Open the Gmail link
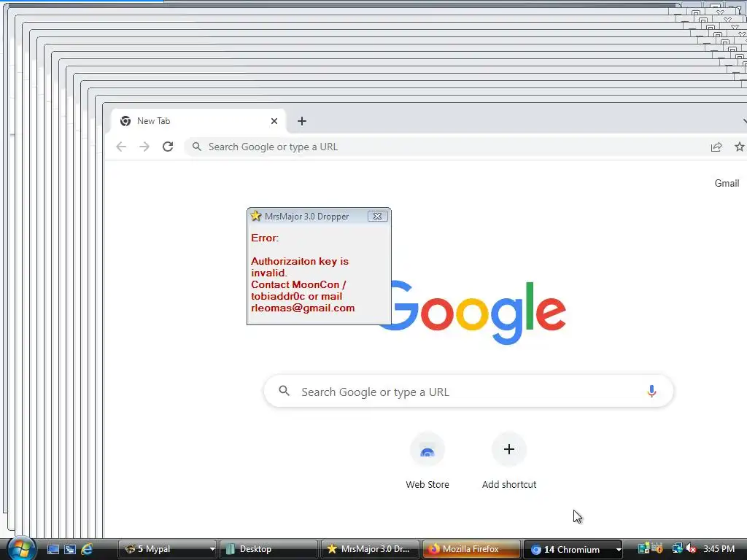The width and height of the screenshot is (747, 560). (x=727, y=183)
